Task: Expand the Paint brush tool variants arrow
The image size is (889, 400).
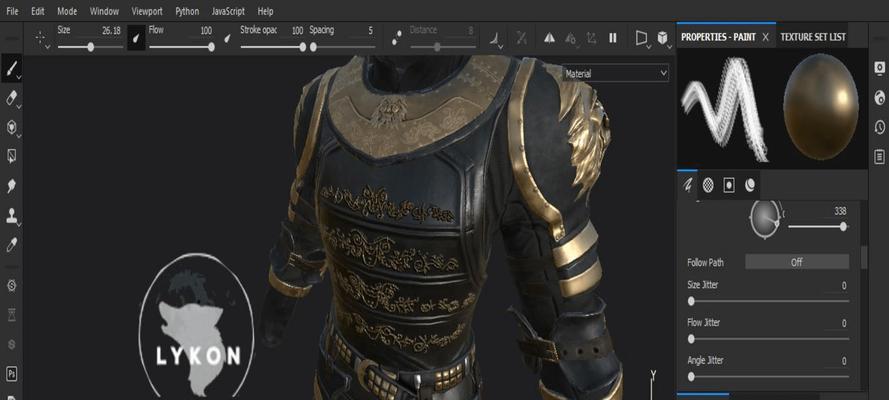Action: pyautogui.click(x=19, y=76)
